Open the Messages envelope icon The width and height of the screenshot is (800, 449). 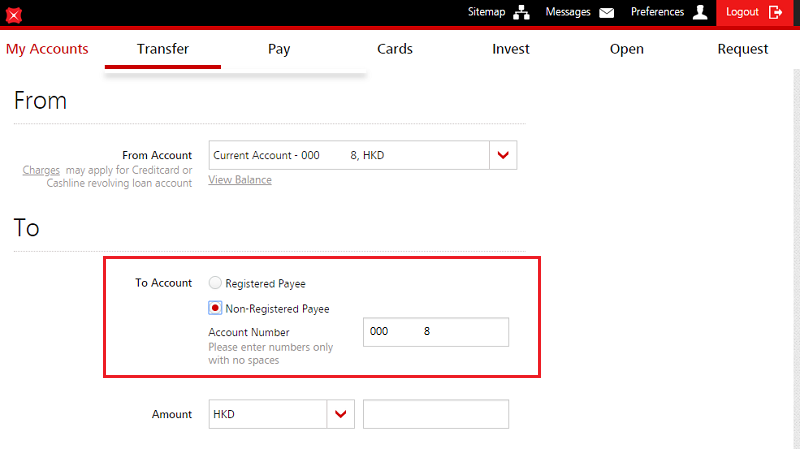(x=607, y=13)
